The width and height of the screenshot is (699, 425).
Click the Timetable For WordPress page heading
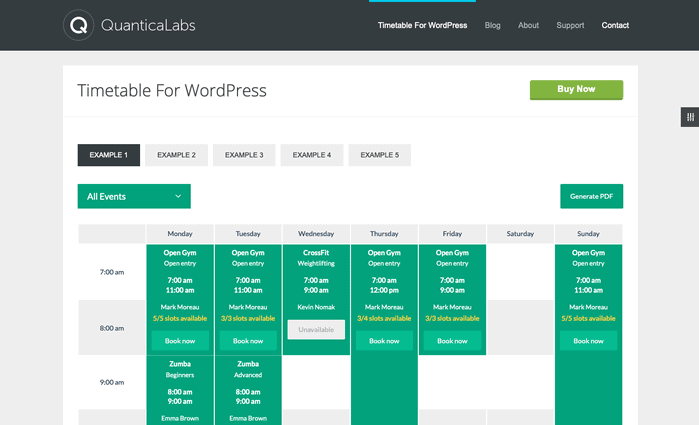[x=172, y=91]
